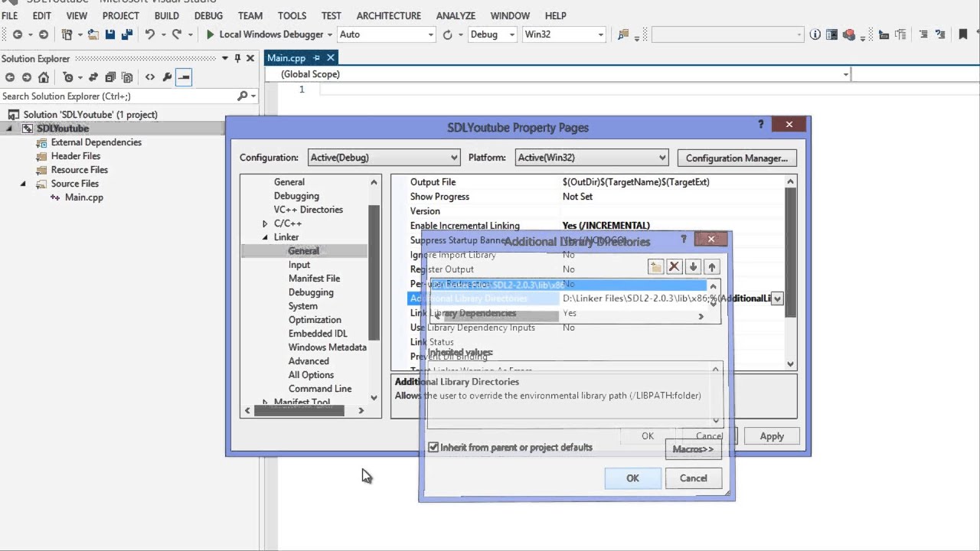Screen dimensions: 980x551
Task: Click the Refresh browser icon in toolbar
Action: coord(448,34)
